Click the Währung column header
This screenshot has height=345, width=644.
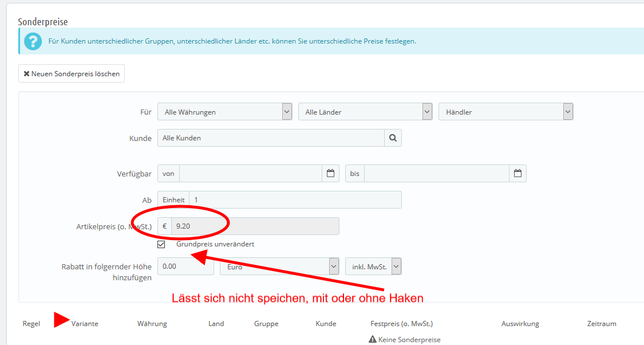tap(152, 324)
